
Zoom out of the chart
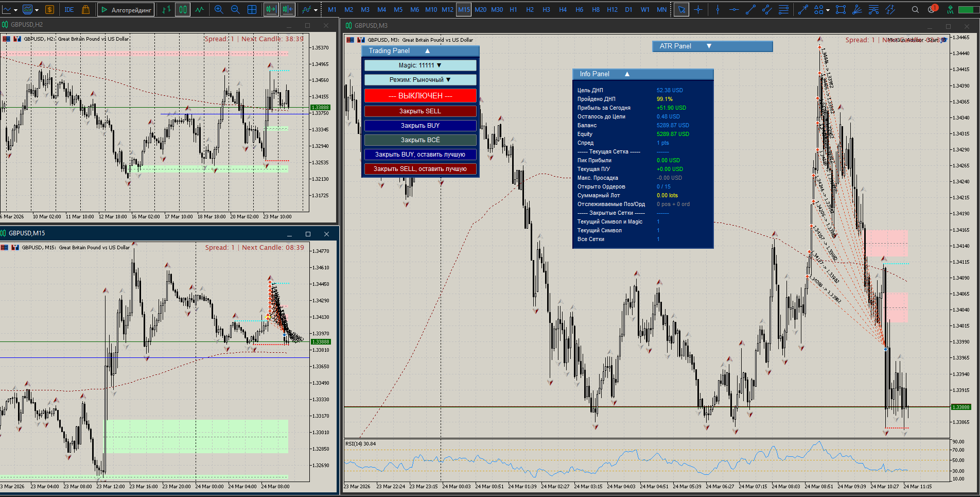click(x=235, y=10)
